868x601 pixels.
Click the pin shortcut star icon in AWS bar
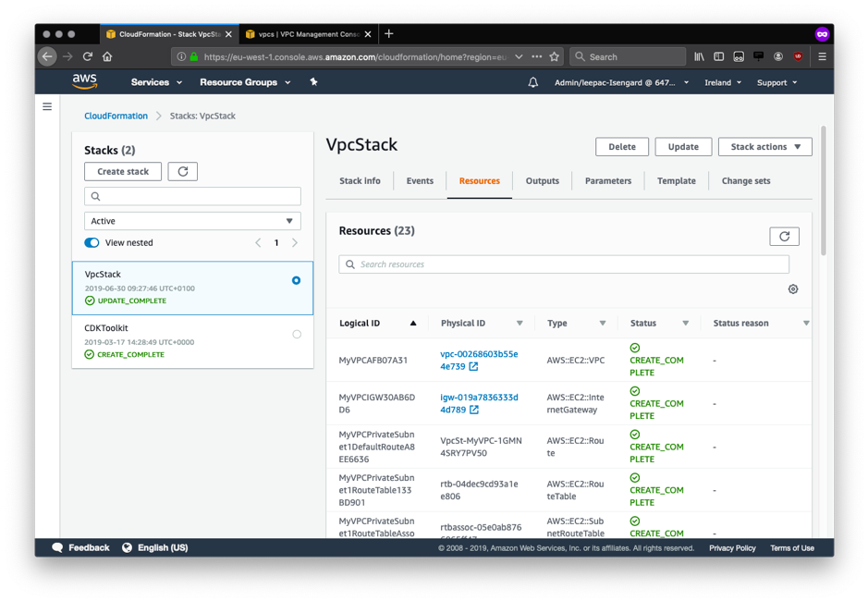[313, 82]
